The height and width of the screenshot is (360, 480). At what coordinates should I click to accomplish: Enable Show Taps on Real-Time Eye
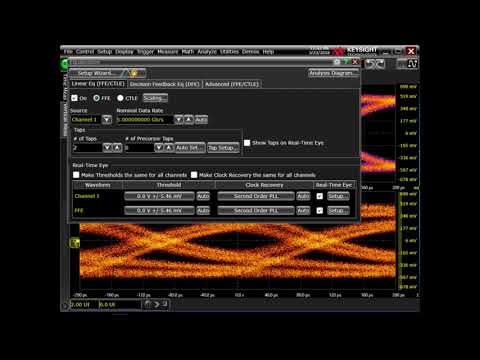point(247,143)
